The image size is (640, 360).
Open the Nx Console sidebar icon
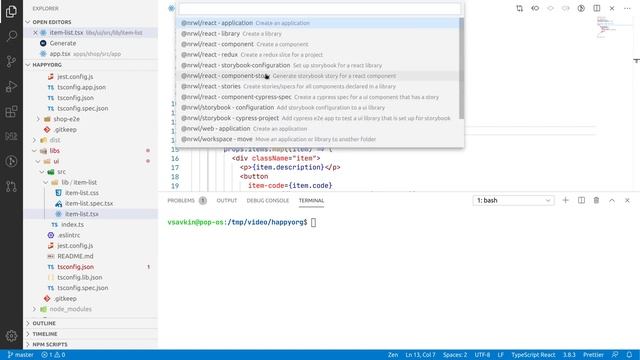11,136
